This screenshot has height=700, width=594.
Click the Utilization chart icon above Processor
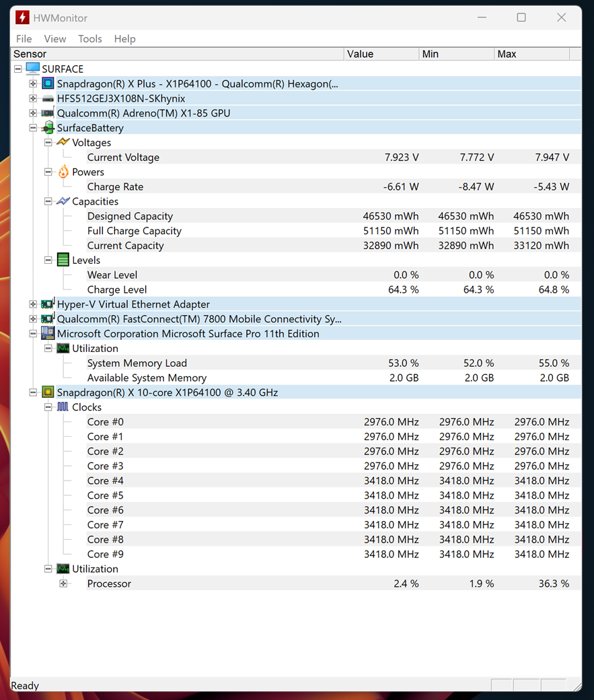tap(63, 569)
